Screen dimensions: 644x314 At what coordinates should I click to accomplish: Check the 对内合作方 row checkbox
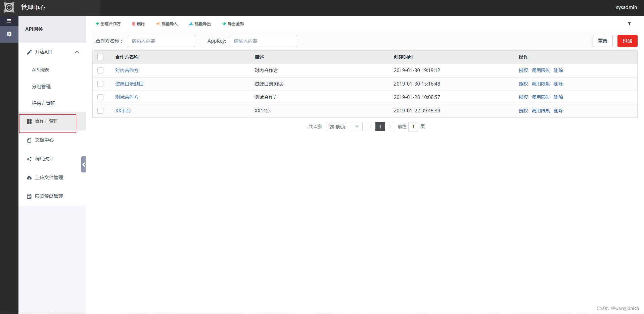pos(100,70)
